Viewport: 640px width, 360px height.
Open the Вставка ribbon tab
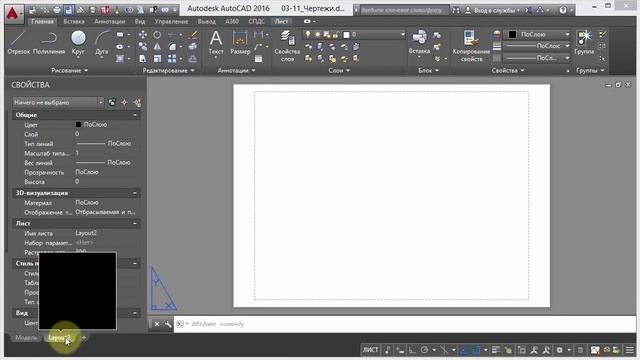(x=74, y=21)
